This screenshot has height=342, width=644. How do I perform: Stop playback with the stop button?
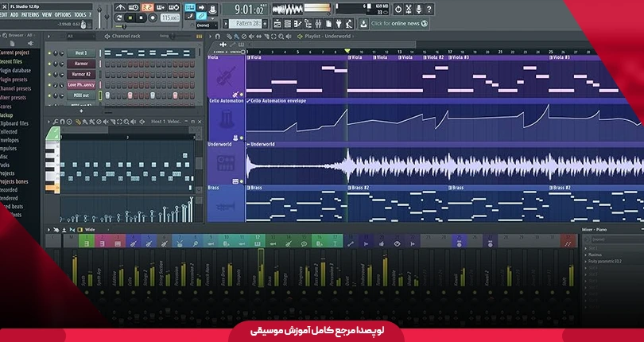(142, 17)
